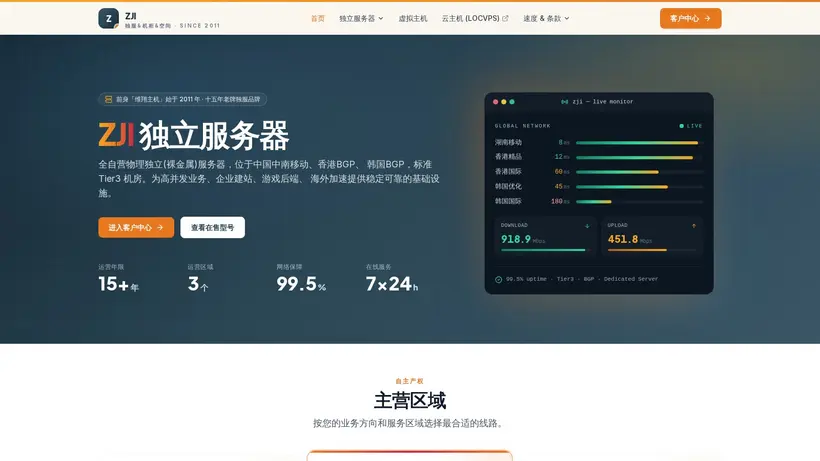
Task: Open the 云主机 (LOCVPS) nav link
Action: pos(475,18)
